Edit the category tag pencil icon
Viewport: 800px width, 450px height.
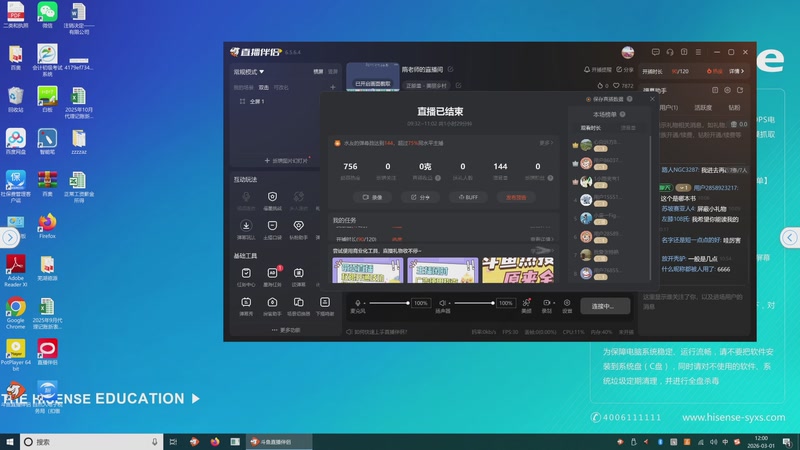tap(458, 85)
